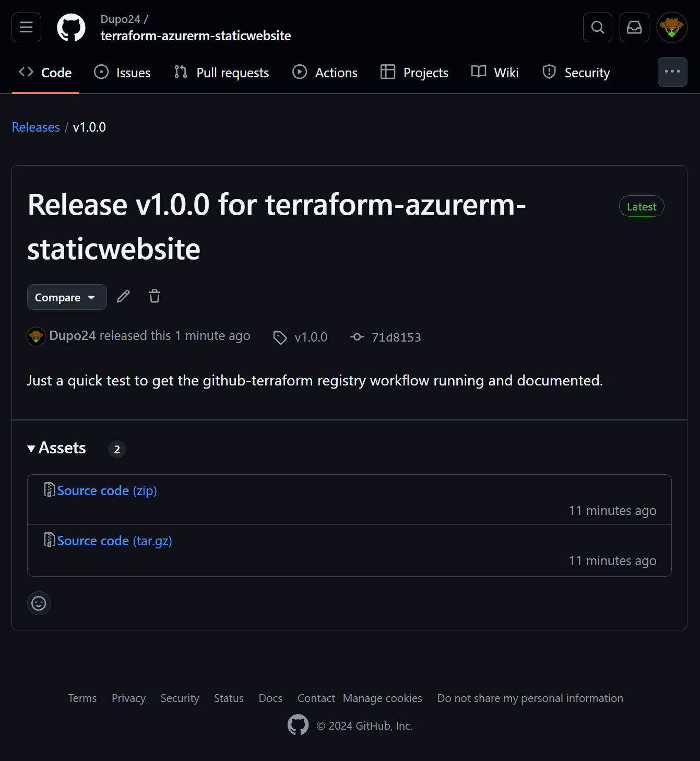This screenshot has height=761, width=700.
Task: Open the Terms footer link
Action: [82, 698]
